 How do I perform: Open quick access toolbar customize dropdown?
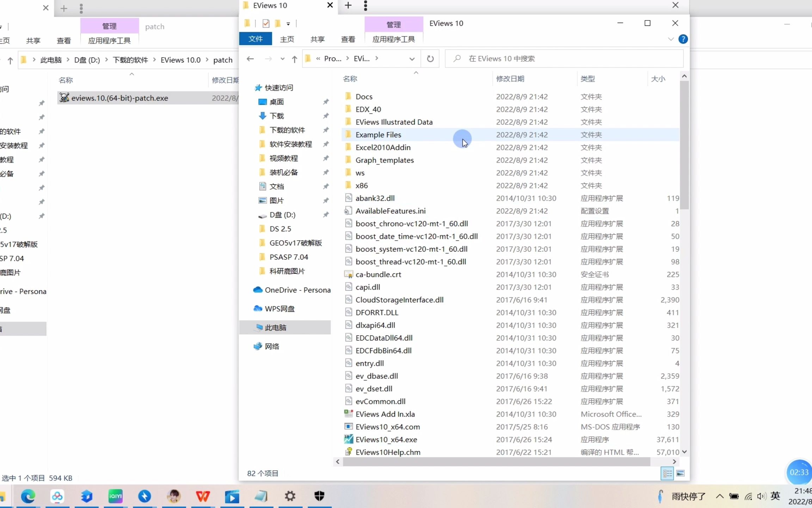pos(288,24)
